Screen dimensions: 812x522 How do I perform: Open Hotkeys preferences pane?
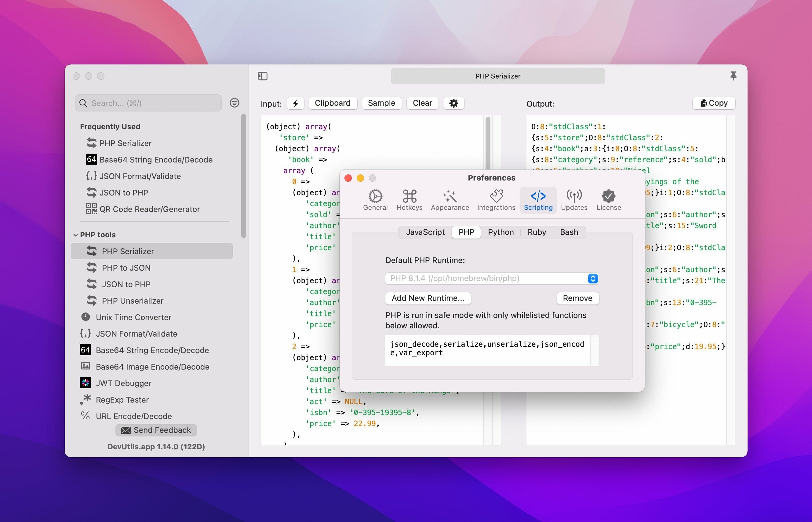410,200
